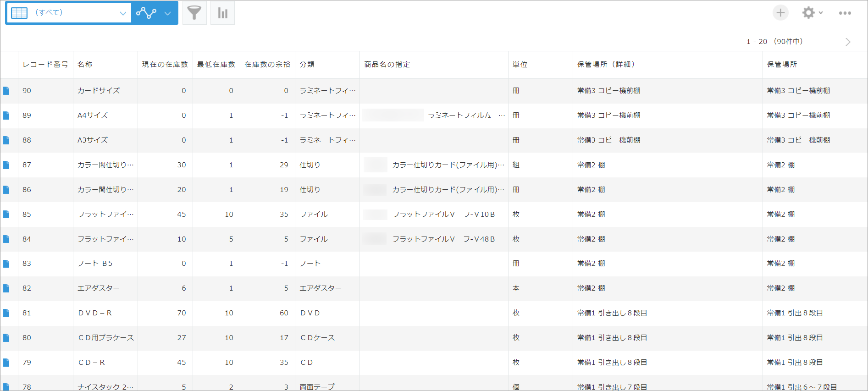
Task: Open the filter funnel icon
Action: point(194,13)
